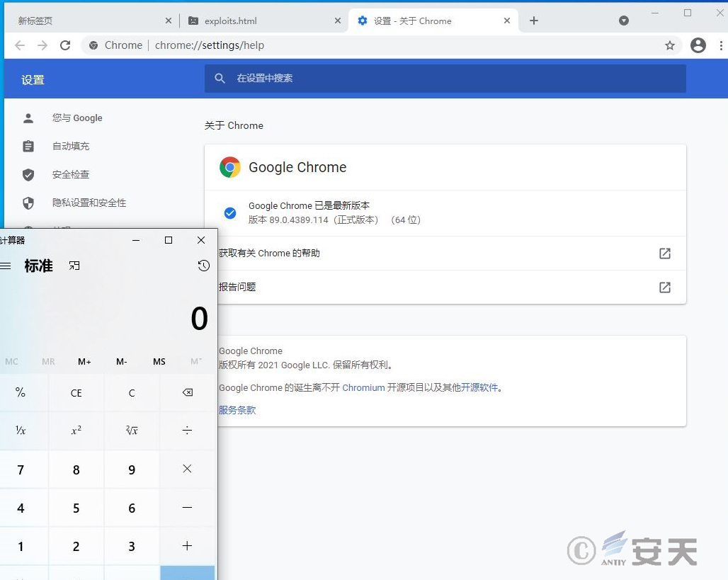Click calculator digit 9
Image resolution: width=728 pixels, height=580 pixels.
(x=132, y=470)
